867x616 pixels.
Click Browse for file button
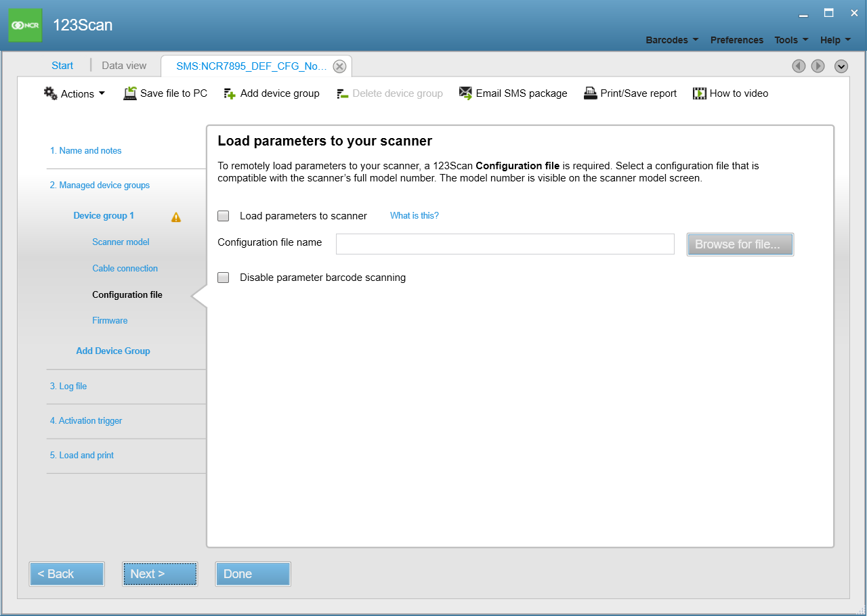(x=740, y=244)
